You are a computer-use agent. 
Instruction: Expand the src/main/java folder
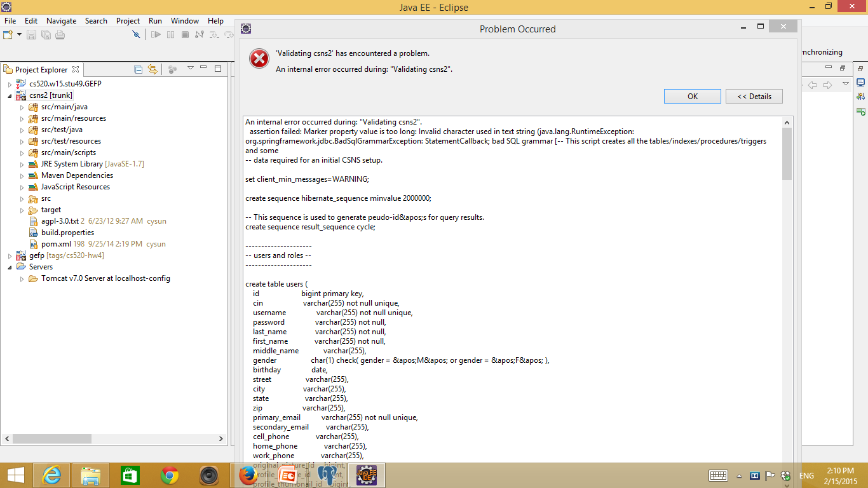22,107
